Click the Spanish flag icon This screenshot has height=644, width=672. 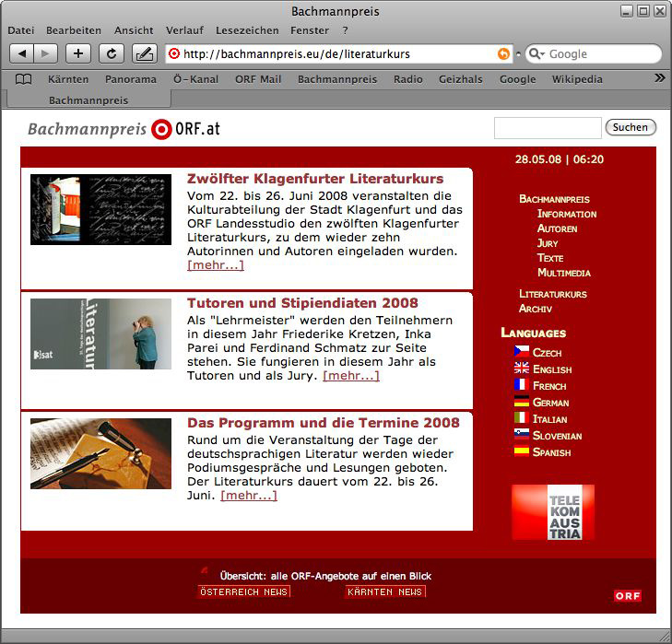click(522, 451)
